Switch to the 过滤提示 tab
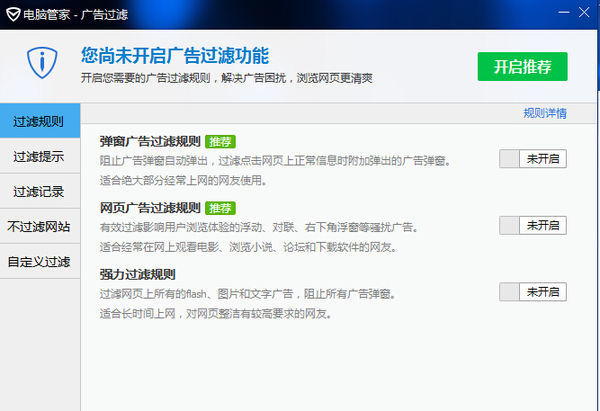The width and height of the screenshot is (600, 411). click(40, 157)
